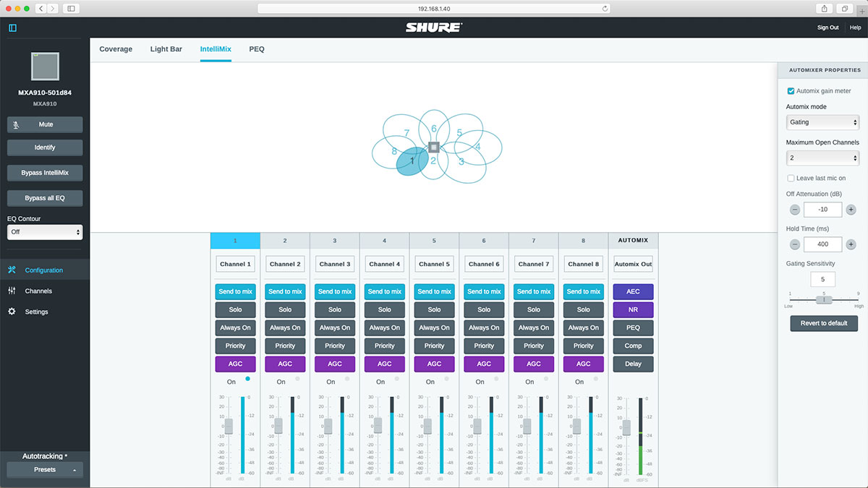This screenshot has height=488, width=868.
Task: Increase Off Attenuation with plus button
Action: coord(851,210)
